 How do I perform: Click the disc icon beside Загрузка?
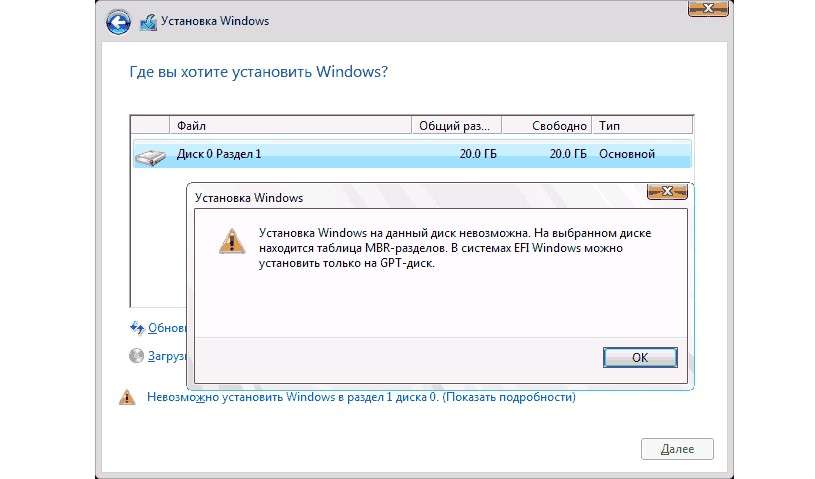coord(136,355)
